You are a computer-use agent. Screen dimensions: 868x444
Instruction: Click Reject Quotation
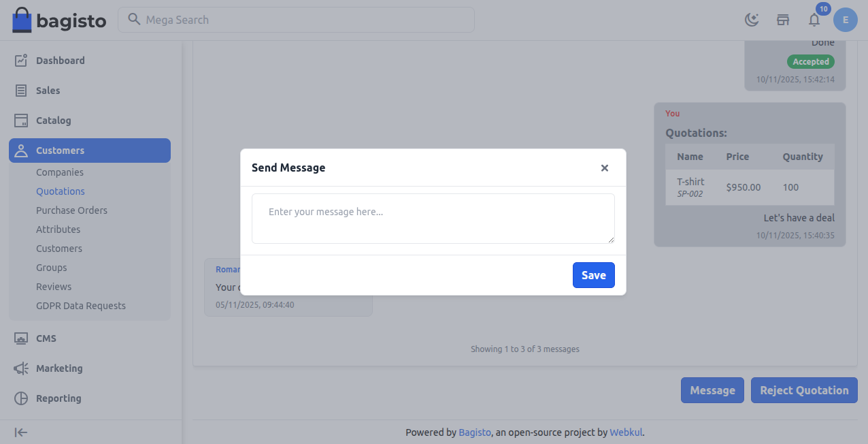point(804,390)
